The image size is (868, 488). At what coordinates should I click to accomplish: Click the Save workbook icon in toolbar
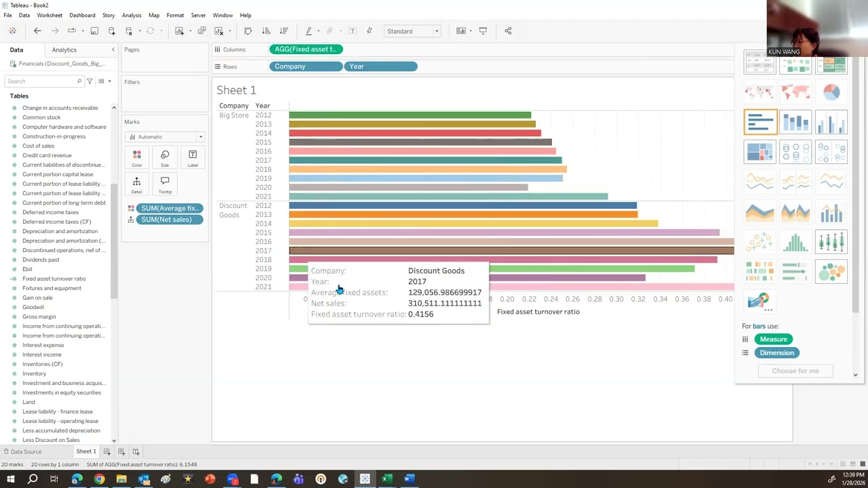point(94,30)
